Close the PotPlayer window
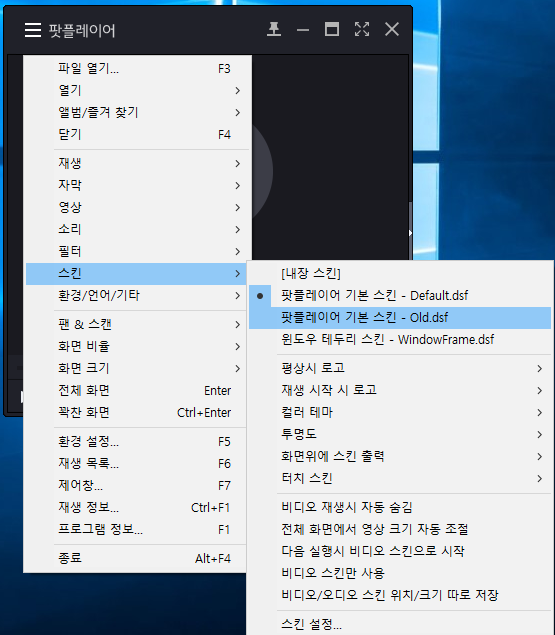 point(392,29)
